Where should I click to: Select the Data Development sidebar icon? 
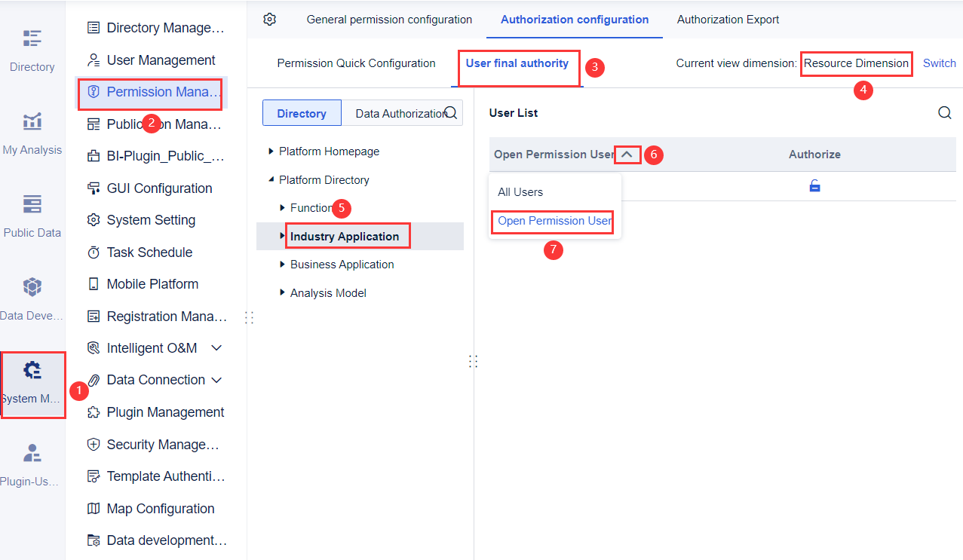(32, 296)
